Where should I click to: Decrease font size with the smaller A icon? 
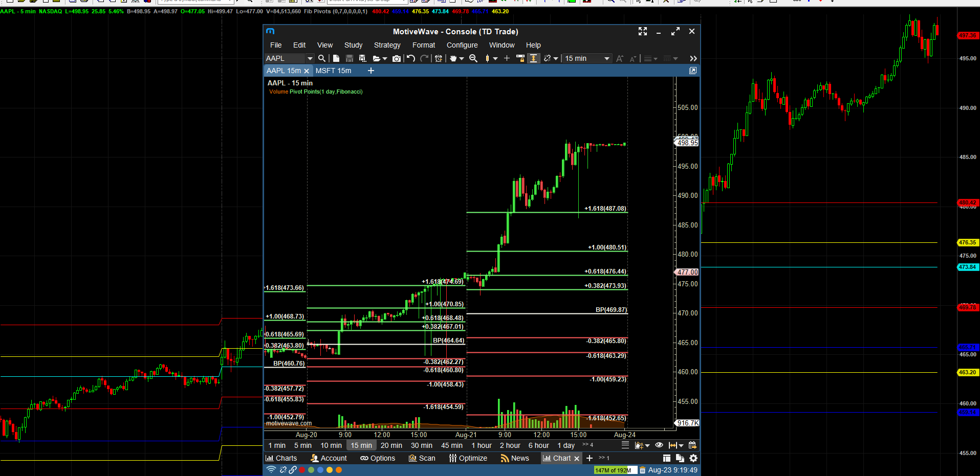pyautogui.click(x=633, y=58)
